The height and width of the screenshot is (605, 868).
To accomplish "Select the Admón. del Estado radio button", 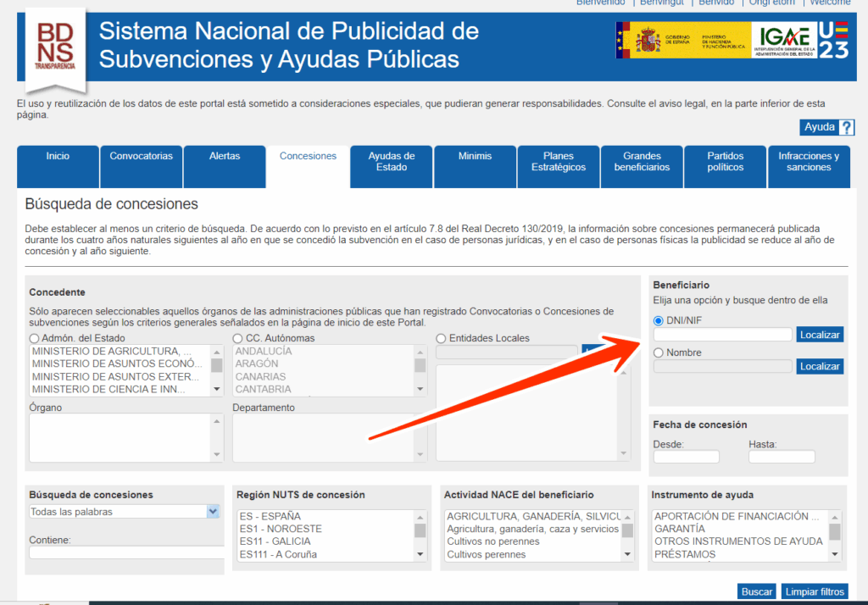I will [34, 338].
